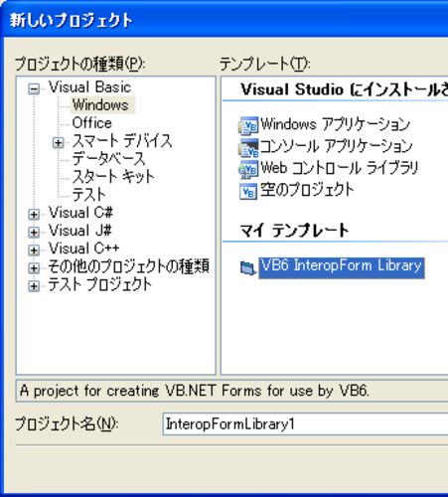
Task: Click the コンソール アプリケーション template icon
Action: click(x=248, y=147)
